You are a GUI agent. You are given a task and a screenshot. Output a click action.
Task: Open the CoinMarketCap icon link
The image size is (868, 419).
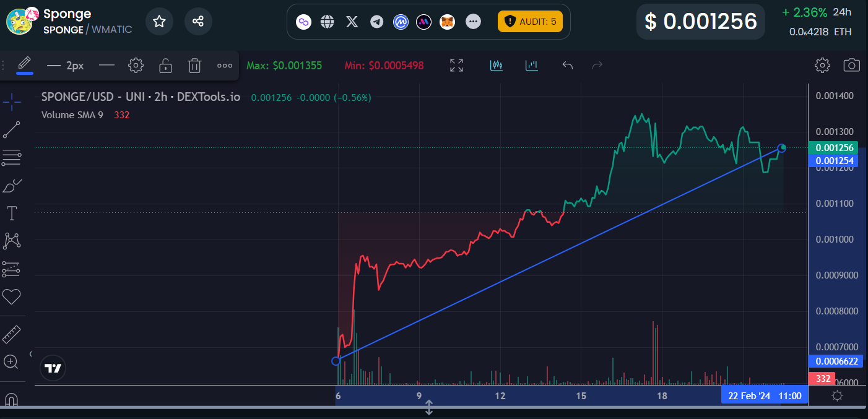[x=401, y=22]
